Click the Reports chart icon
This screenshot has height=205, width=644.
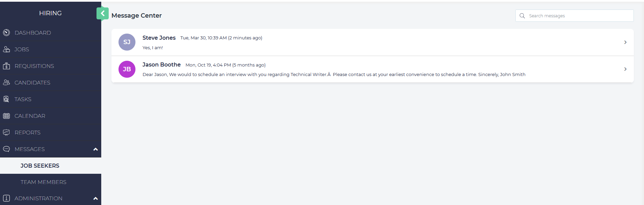click(6, 132)
